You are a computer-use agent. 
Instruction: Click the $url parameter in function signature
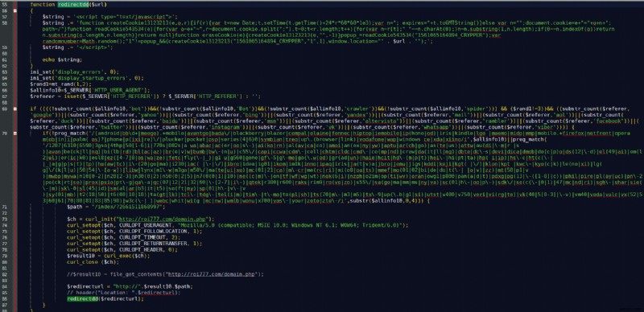[x=98, y=5]
